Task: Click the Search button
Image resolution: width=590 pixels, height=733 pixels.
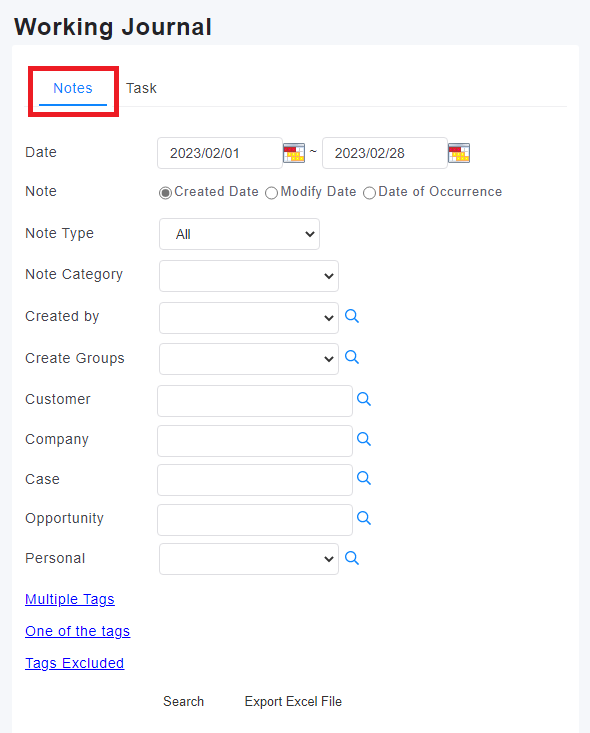Action: point(183,701)
